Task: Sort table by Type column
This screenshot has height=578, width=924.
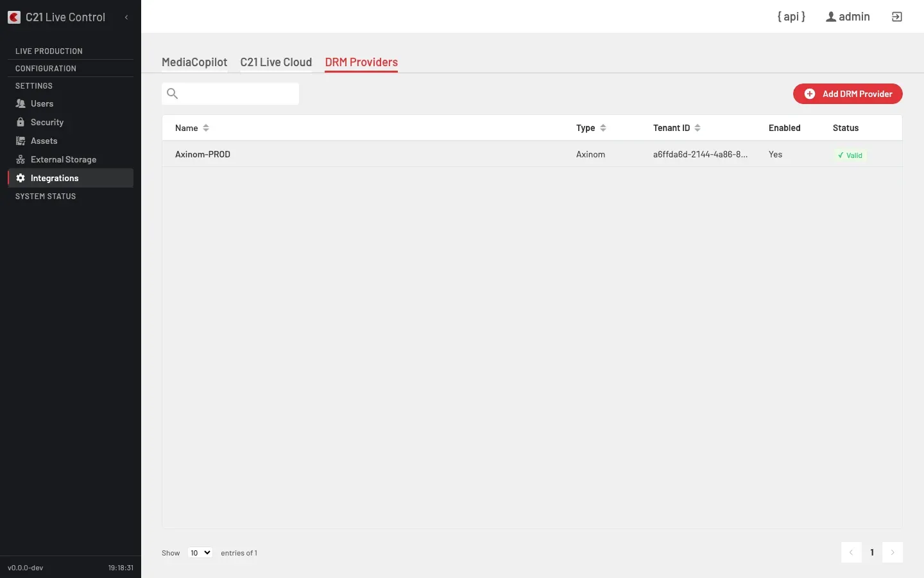Action: (591, 128)
